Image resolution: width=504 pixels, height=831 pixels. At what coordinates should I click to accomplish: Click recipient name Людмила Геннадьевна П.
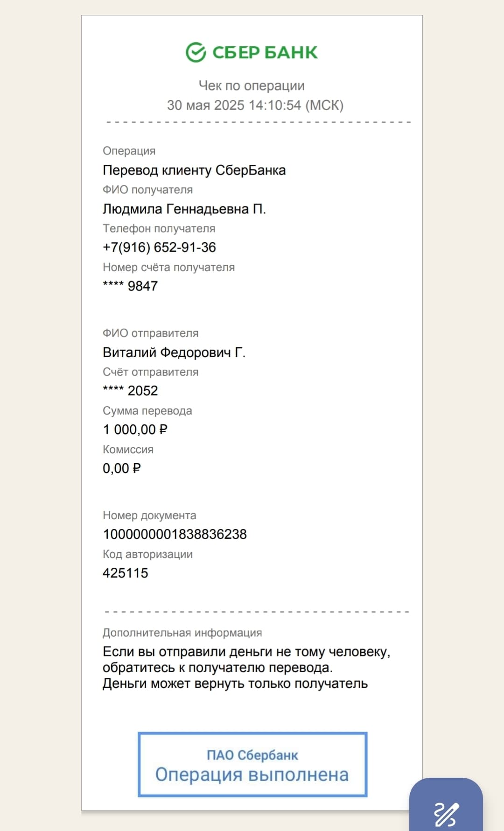click(184, 209)
